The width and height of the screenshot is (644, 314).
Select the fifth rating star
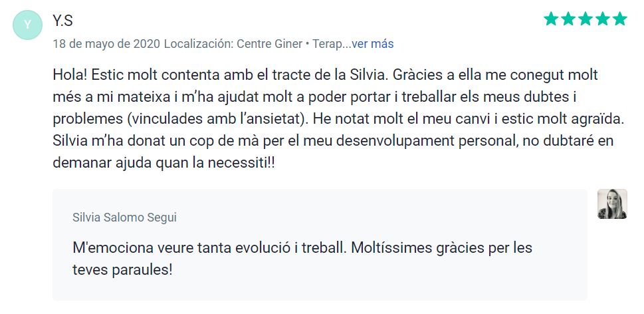click(619, 19)
